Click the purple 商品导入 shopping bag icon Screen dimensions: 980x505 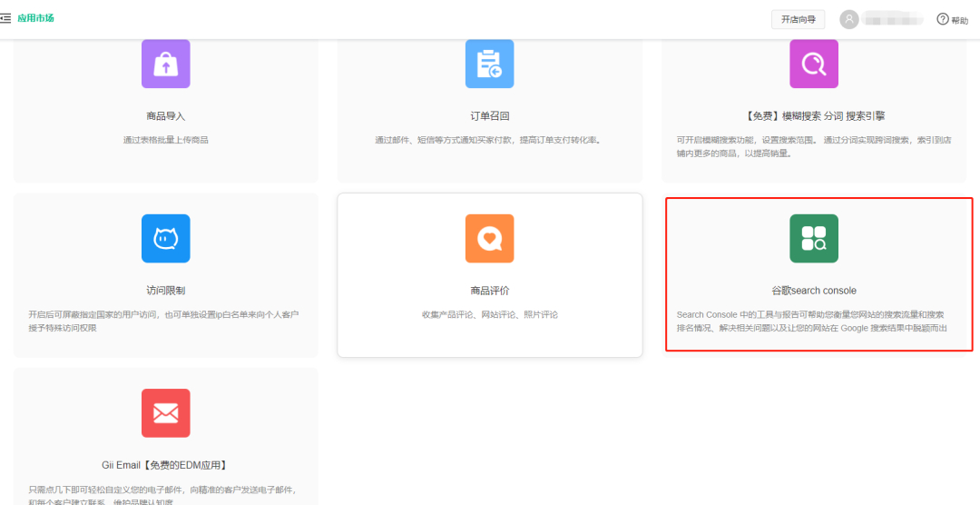point(165,64)
